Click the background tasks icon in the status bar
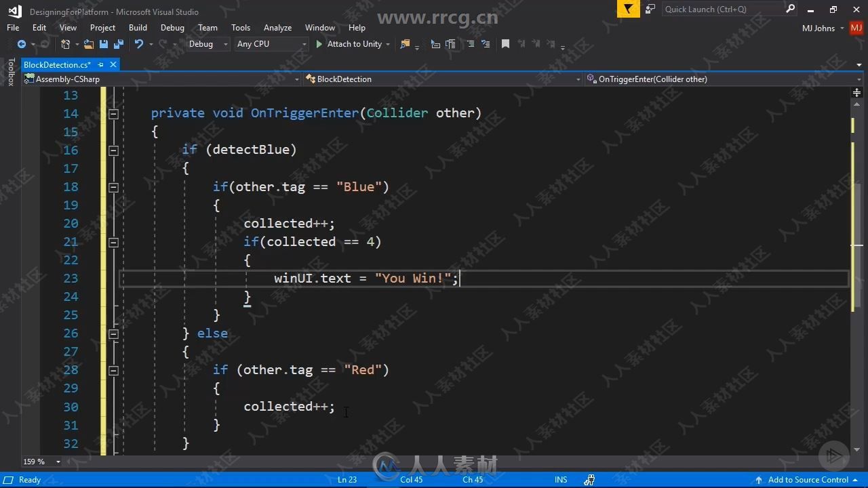Screen dimensions: 868x488 coord(589,480)
